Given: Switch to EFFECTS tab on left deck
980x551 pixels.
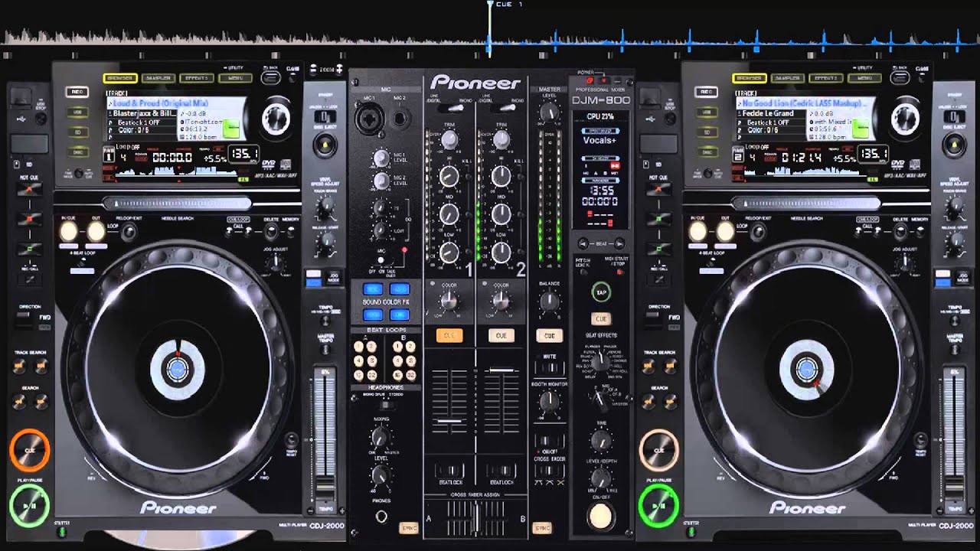Looking at the screenshot, I should tap(196, 78).
